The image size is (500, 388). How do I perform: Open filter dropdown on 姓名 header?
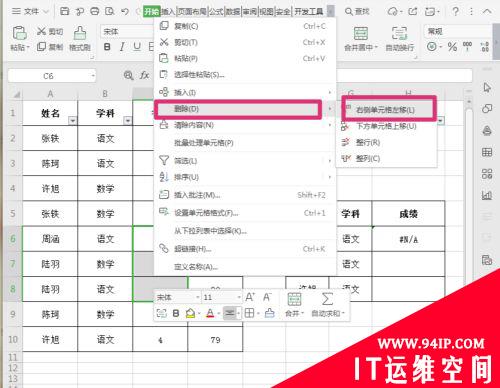point(72,120)
